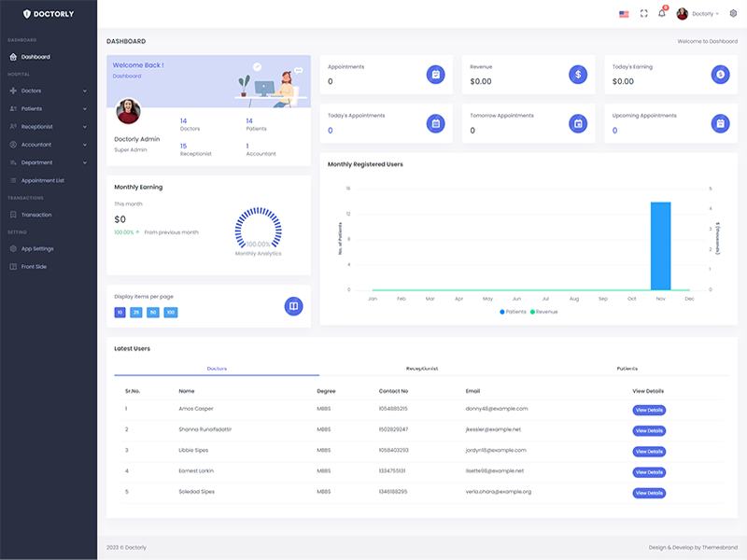Viewport: 747px width, 560px height.
Task: Select 25 items per page
Action: pyautogui.click(x=136, y=312)
